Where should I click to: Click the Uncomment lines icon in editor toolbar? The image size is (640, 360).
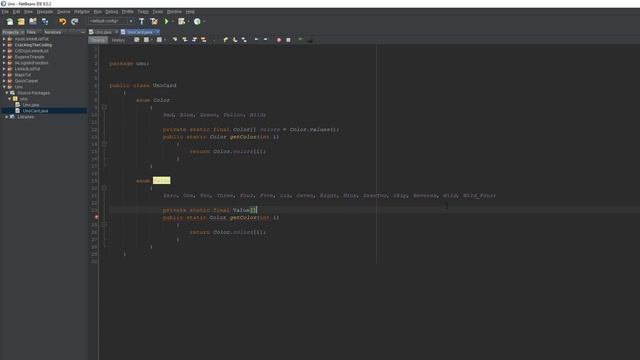(310, 40)
